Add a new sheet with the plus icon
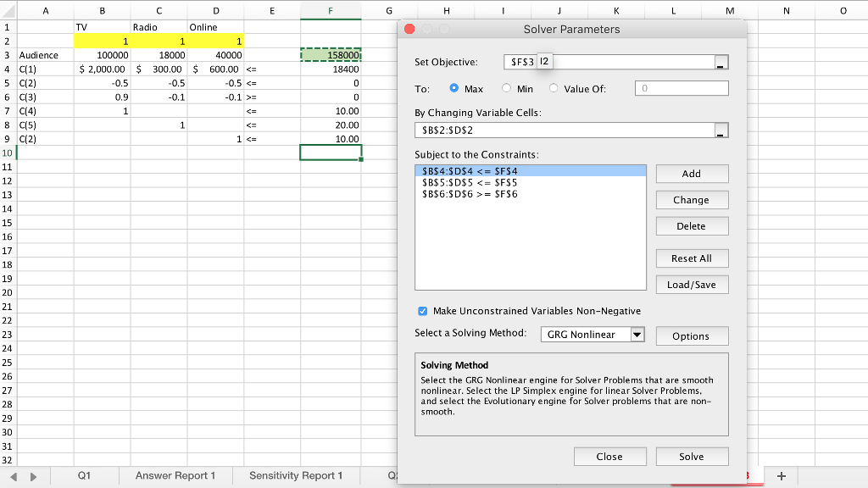The height and width of the screenshot is (488, 868). [x=782, y=476]
